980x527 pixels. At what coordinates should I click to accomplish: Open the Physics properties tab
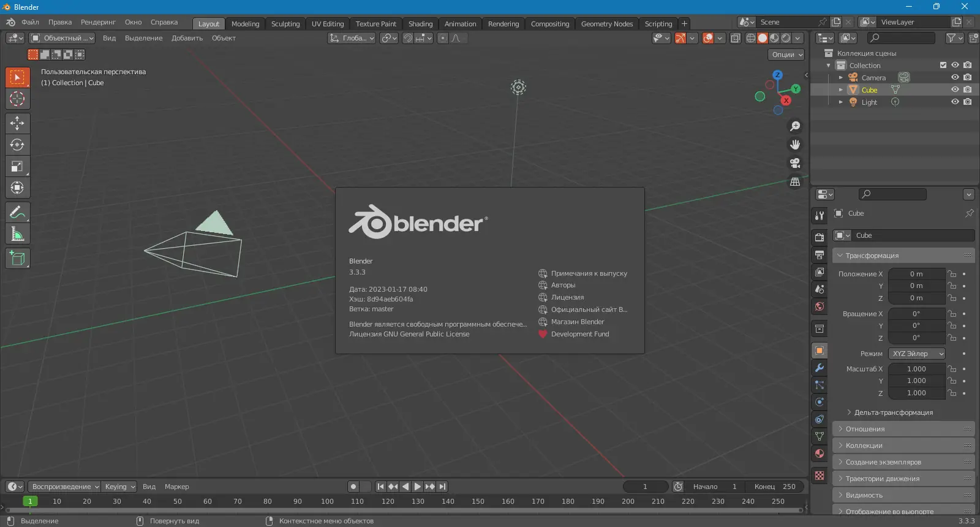pos(820,402)
